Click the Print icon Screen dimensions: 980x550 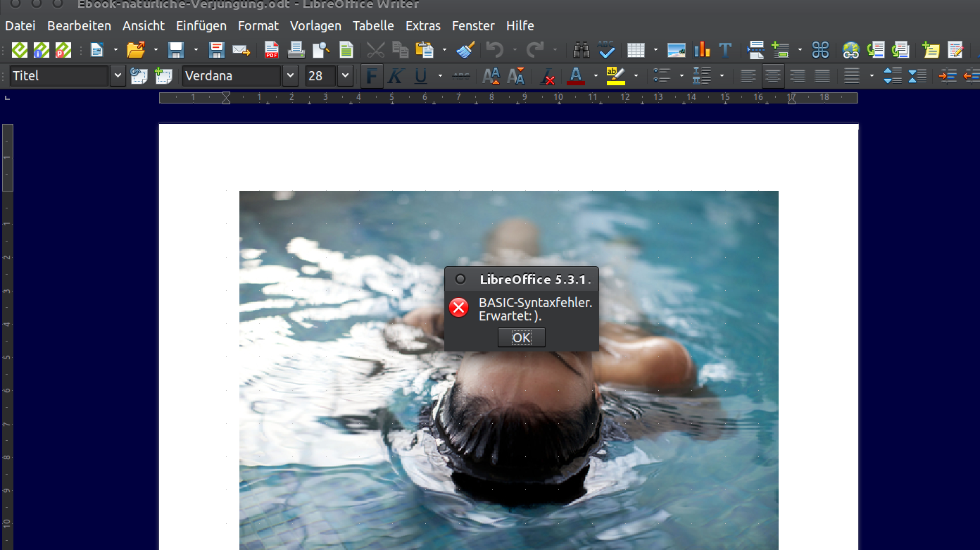(296, 50)
